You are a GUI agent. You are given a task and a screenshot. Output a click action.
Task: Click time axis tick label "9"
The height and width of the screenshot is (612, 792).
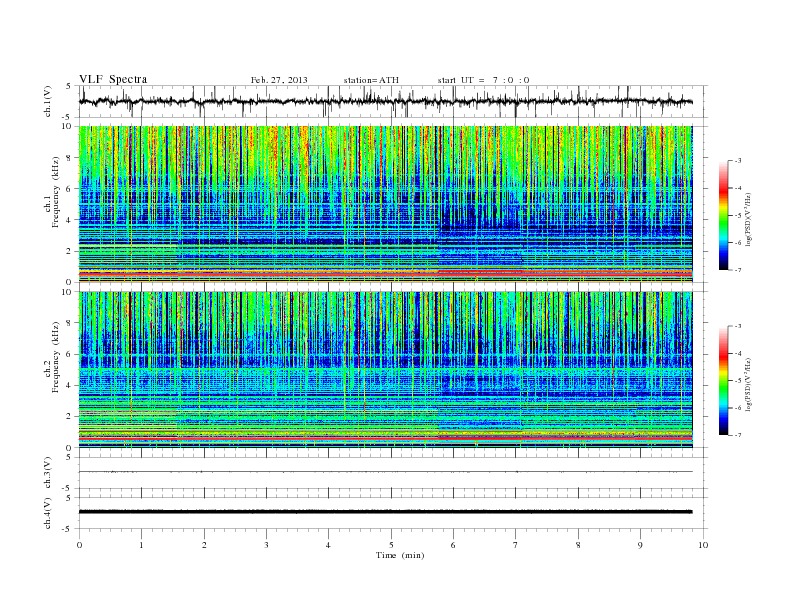[x=641, y=545]
